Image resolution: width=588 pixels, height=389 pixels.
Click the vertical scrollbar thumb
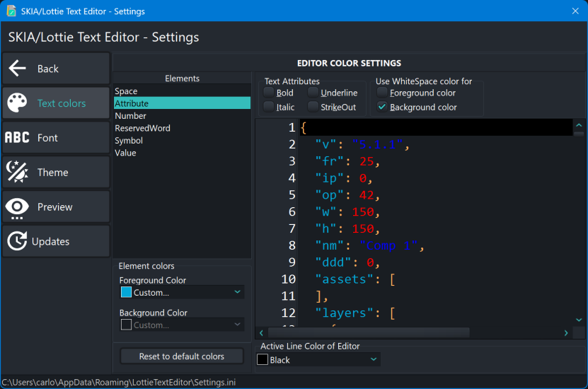coord(579,134)
